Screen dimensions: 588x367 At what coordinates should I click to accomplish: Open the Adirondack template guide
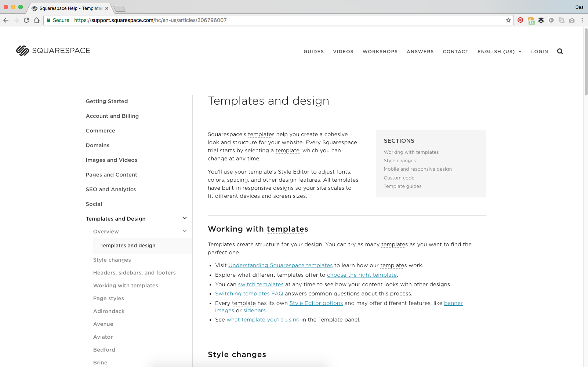109,311
